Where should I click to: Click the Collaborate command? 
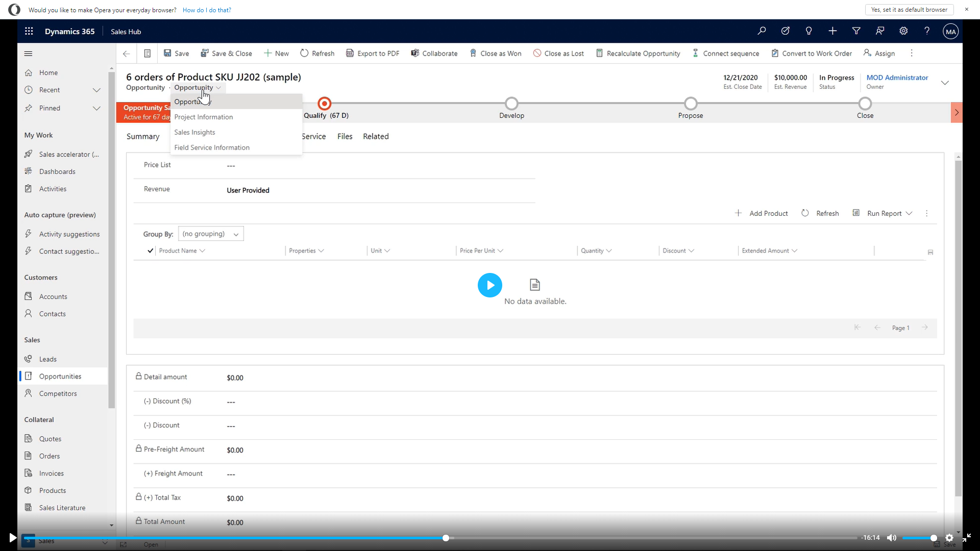point(434,54)
